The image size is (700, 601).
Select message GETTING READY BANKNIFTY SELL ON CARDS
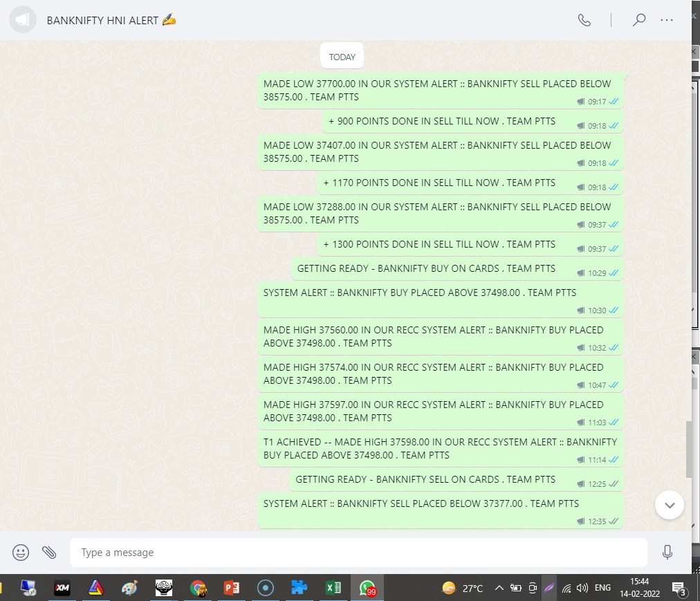coord(457,480)
